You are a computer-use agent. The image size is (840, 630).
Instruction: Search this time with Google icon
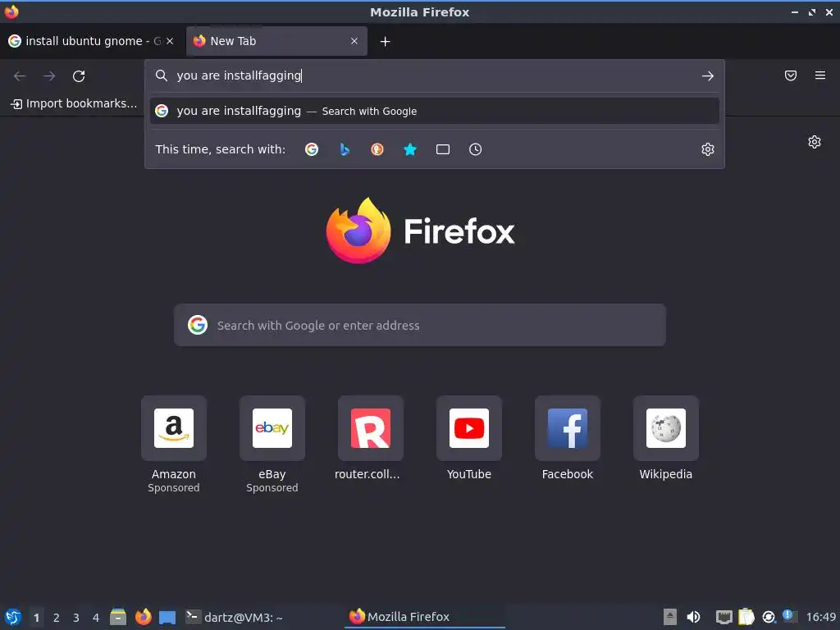click(311, 149)
